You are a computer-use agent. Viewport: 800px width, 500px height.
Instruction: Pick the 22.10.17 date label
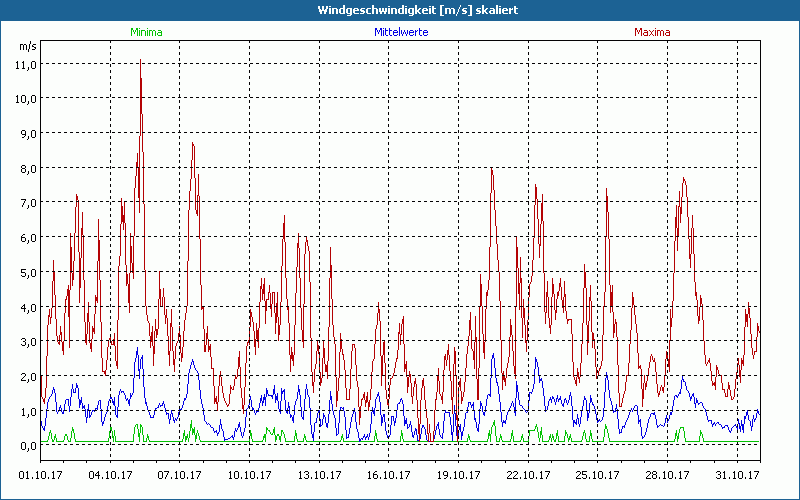coord(527,475)
